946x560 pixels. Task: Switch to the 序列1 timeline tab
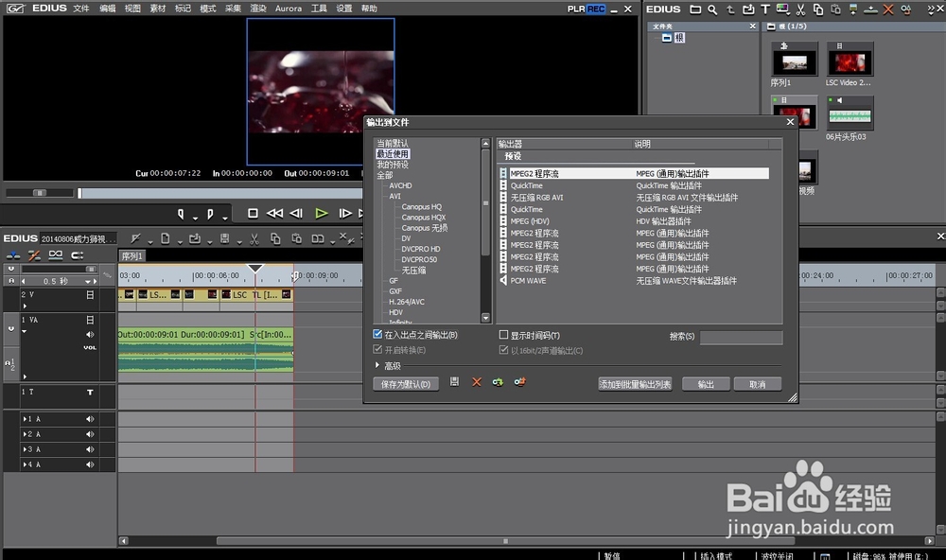click(x=131, y=255)
